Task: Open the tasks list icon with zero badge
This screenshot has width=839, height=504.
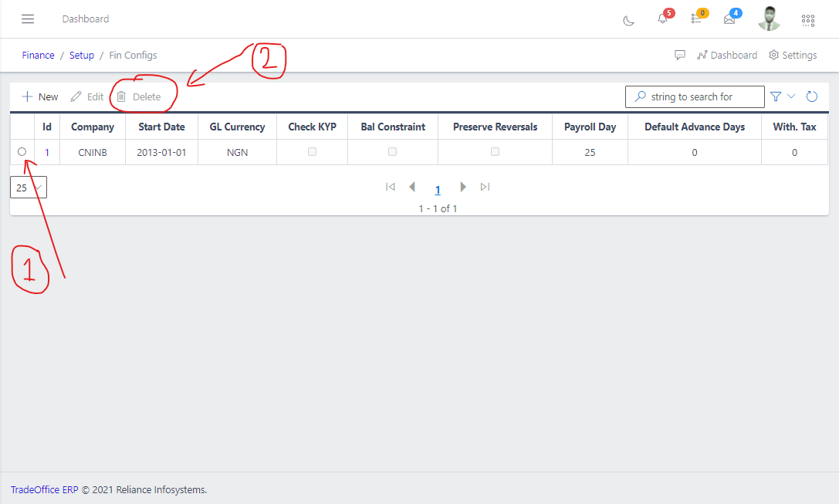Action: (695, 20)
